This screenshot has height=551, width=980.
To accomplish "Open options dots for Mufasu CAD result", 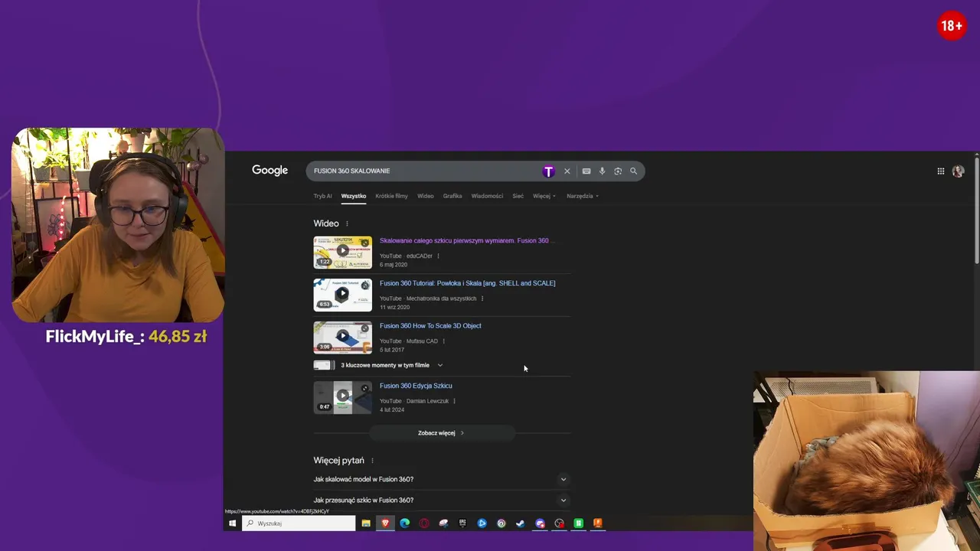I will point(443,341).
